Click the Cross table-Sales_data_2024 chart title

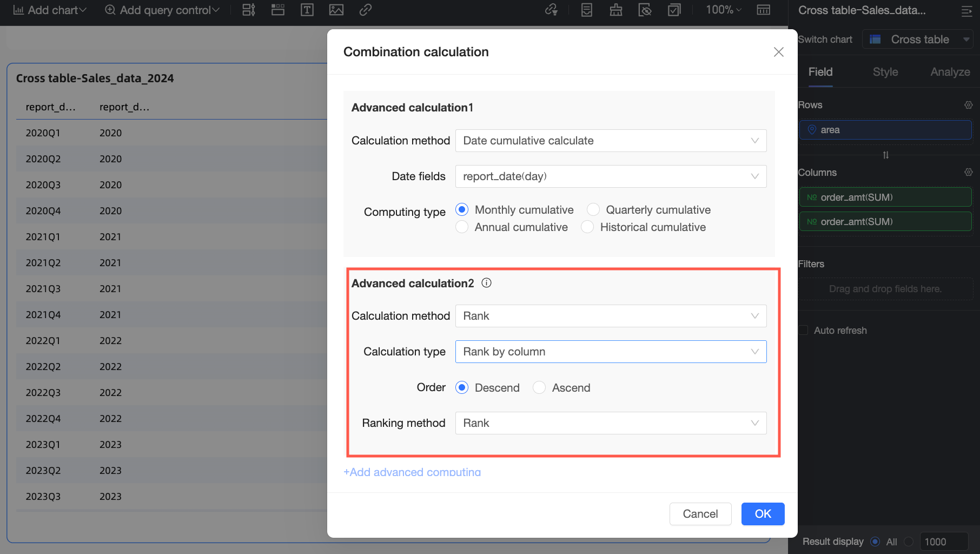pos(95,78)
